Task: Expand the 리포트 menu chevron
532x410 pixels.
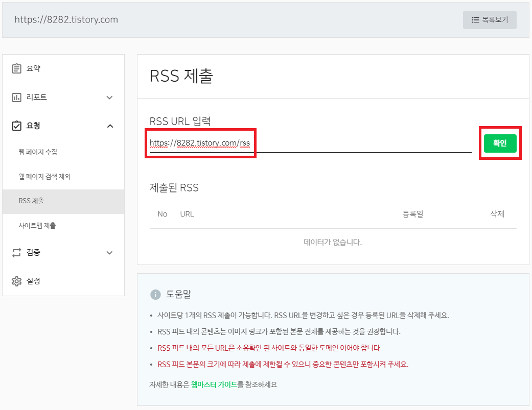Action: point(109,98)
